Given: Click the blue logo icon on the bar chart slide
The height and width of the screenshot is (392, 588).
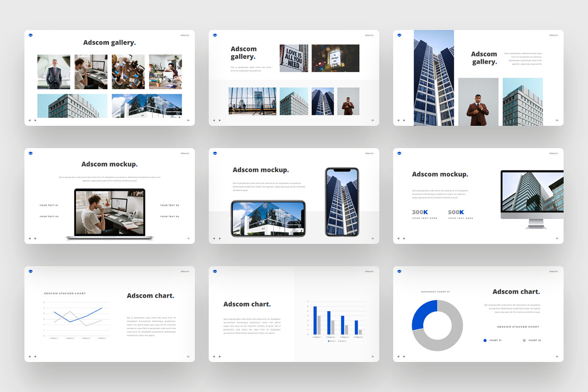Looking at the screenshot, I should (x=215, y=271).
